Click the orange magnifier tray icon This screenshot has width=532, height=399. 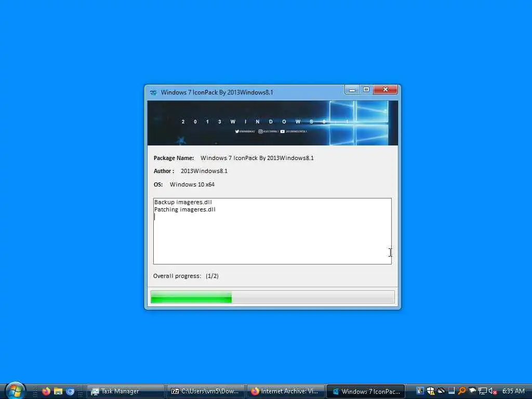click(x=461, y=391)
